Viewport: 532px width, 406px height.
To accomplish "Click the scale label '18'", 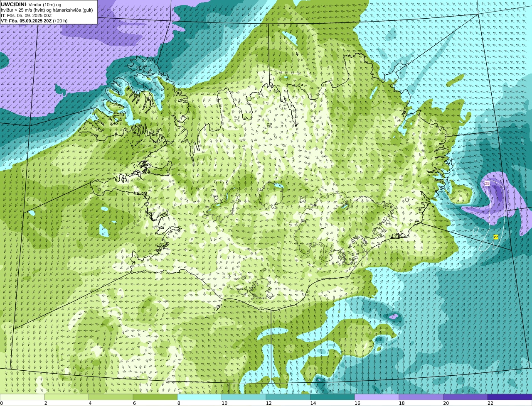I will pos(401,403).
